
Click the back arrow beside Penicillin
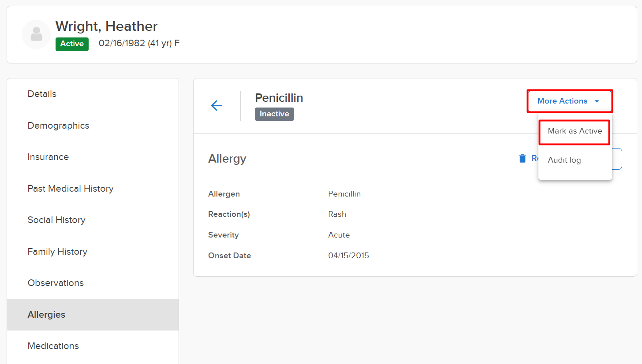coord(216,106)
